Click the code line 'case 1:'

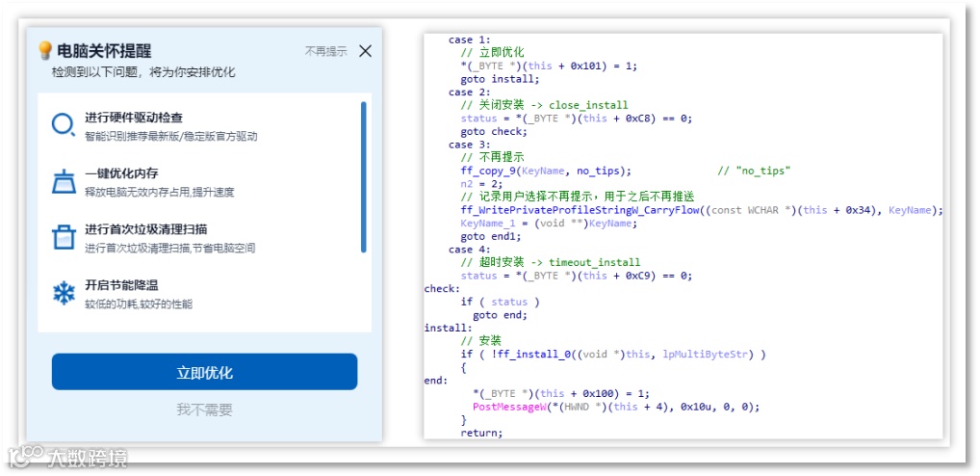point(470,40)
